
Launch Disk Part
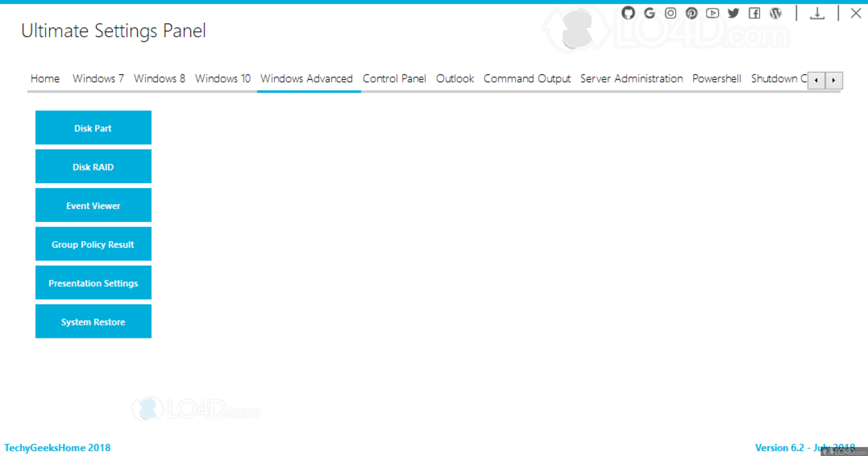[x=93, y=128]
